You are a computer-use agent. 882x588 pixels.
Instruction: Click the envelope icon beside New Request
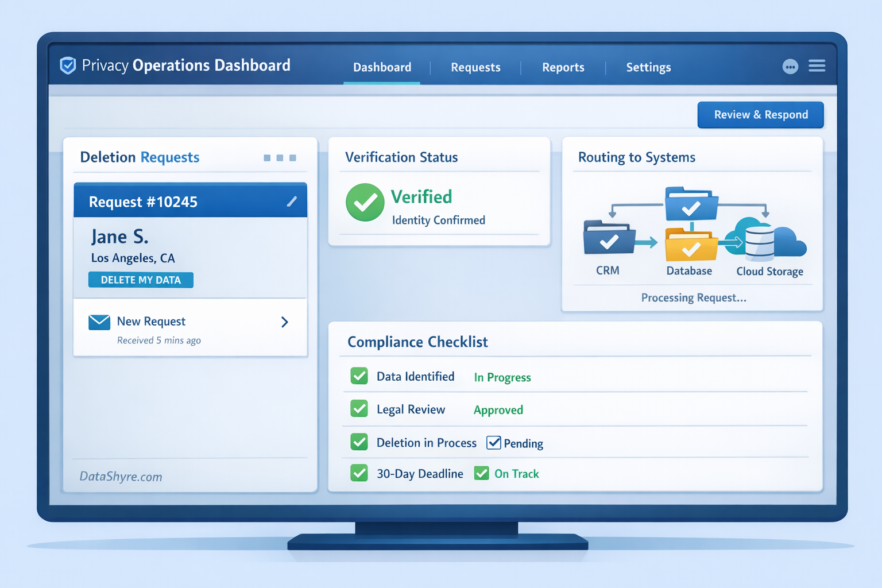[99, 322]
